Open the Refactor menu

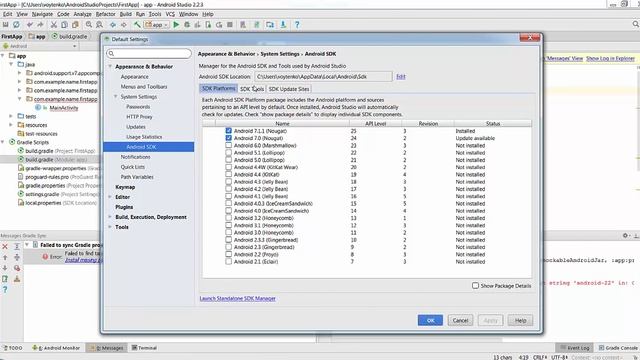tap(106, 14)
